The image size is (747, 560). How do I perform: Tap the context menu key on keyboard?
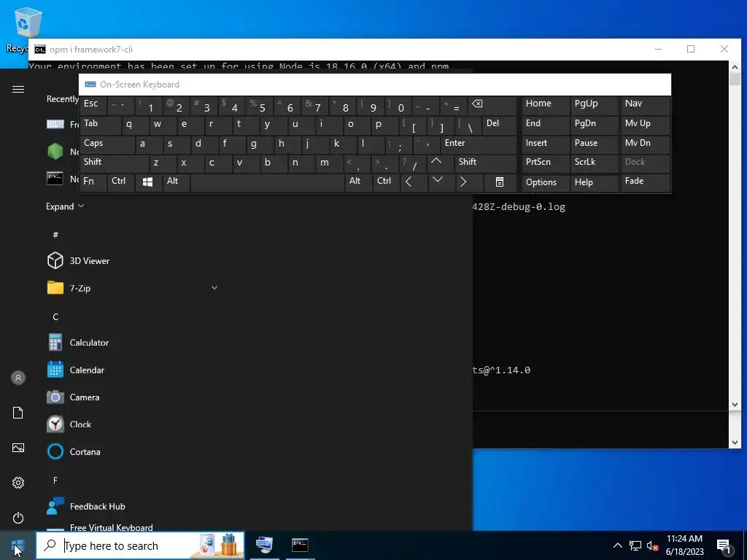(x=500, y=182)
